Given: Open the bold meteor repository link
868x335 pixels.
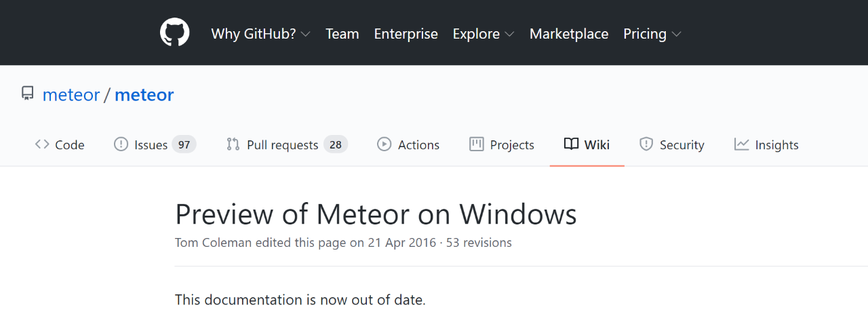Looking at the screenshot, I should coord(144,95).
